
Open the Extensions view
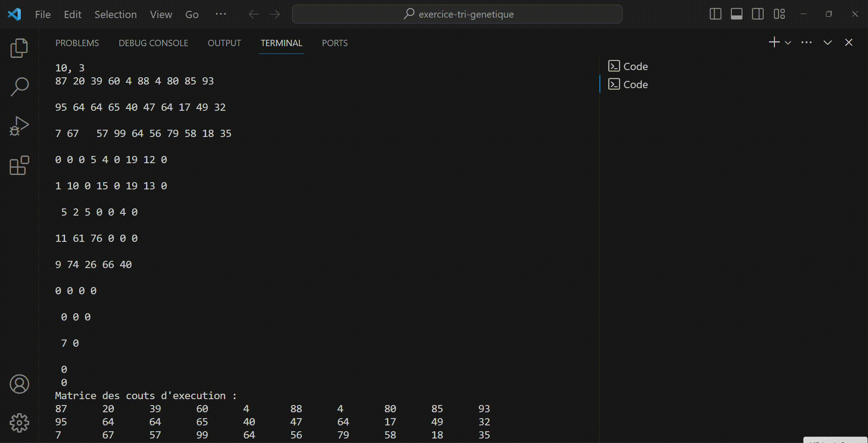[x=19, y=165]
